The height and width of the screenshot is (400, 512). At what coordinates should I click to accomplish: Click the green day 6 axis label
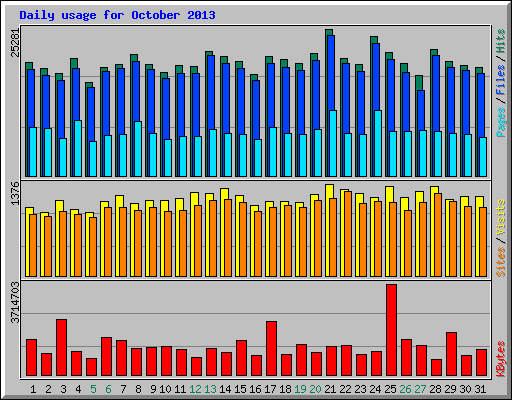point(108,389)
